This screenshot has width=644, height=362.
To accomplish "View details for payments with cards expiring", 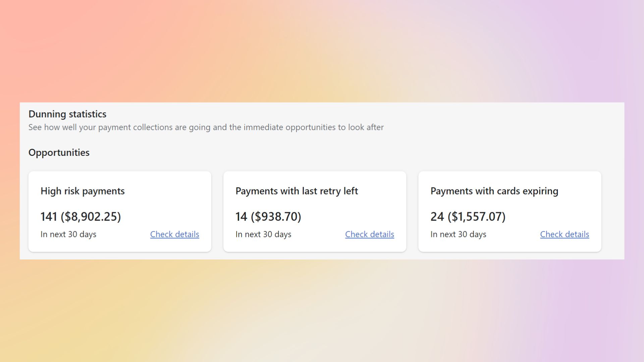I will point(565,234).
